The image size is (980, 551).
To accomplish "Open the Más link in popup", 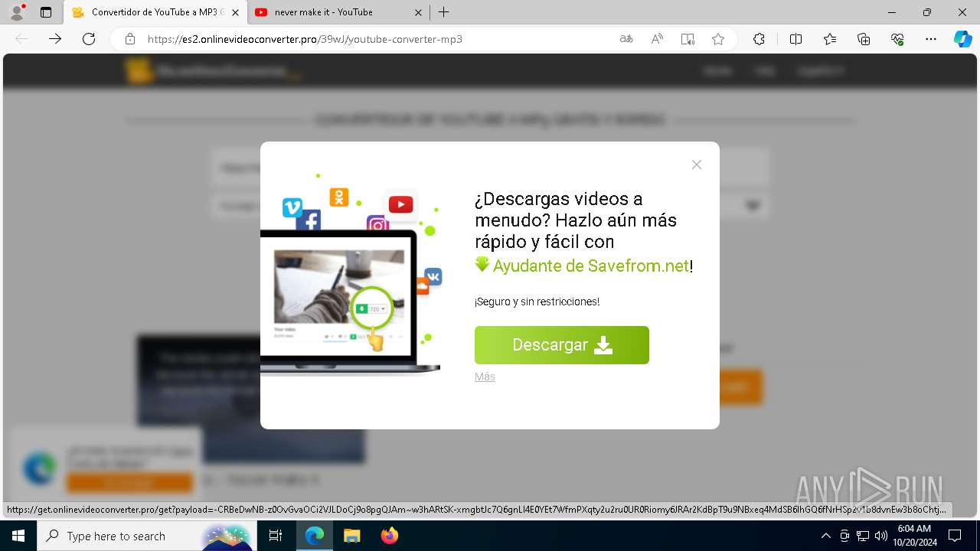I will click(485, 377).
